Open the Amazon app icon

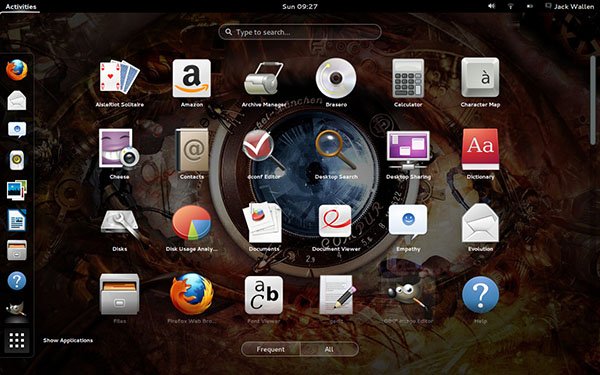[x=191, y=78]
